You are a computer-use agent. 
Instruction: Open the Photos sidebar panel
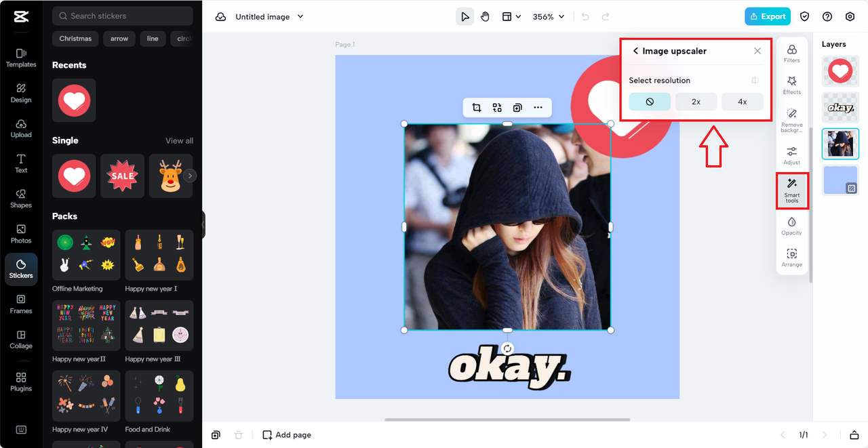pos(21,234)
